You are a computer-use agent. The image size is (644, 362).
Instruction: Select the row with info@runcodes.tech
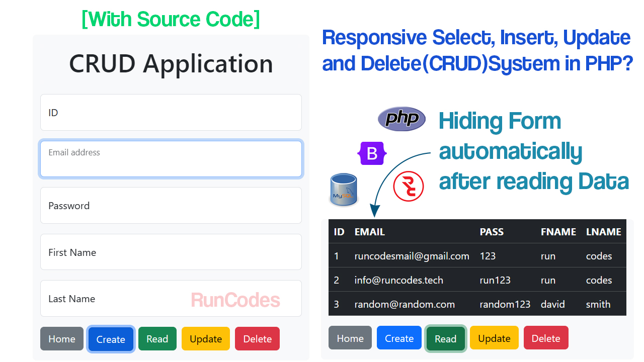[477, 280]
